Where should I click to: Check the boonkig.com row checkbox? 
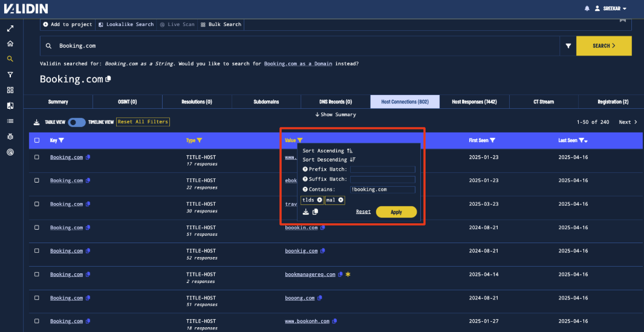37,250
